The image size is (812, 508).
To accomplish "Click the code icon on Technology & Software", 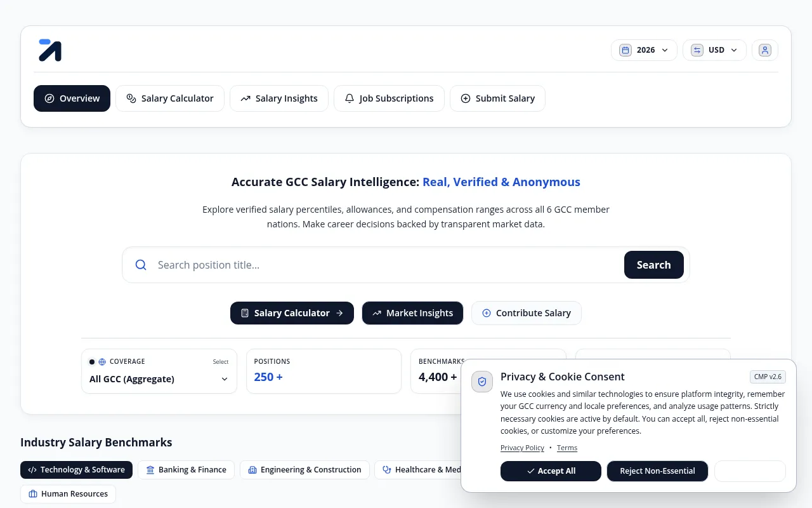I will pos(32,470).
